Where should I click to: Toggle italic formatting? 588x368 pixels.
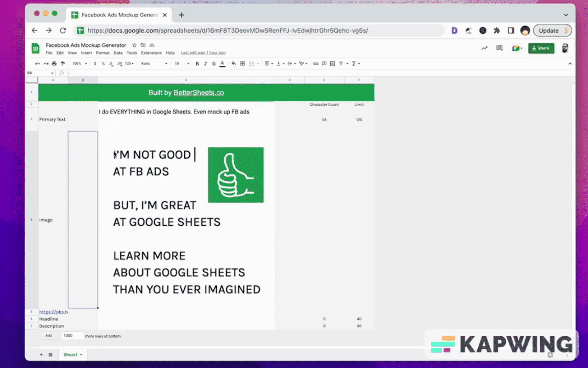(205, 63)
